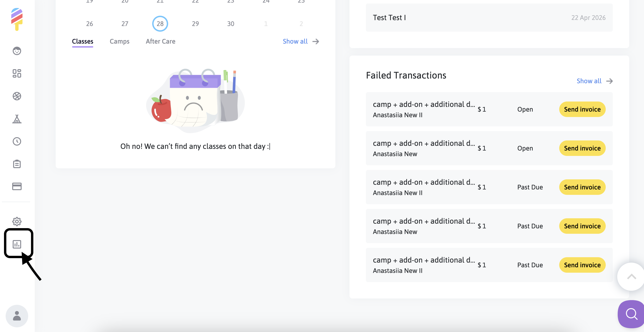Open the highlighted reports chart icon
Viewport: 644px width, 332px height.
(x=17, y=244)
